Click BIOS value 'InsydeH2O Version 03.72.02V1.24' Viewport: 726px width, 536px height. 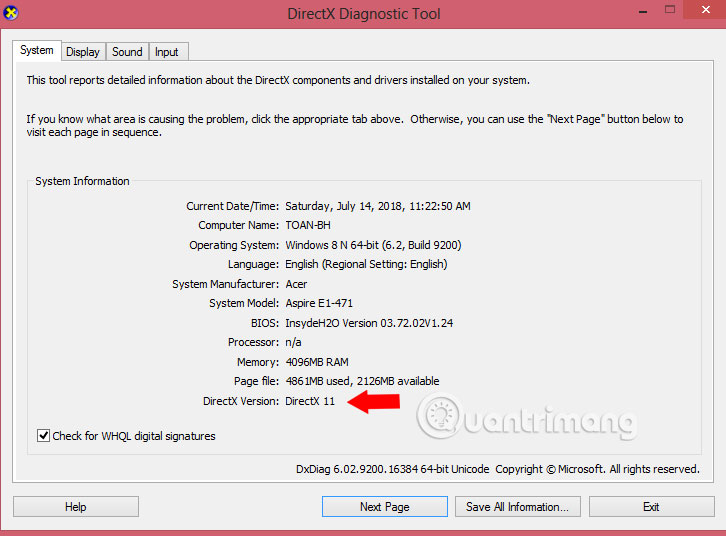tap(369, 323)
